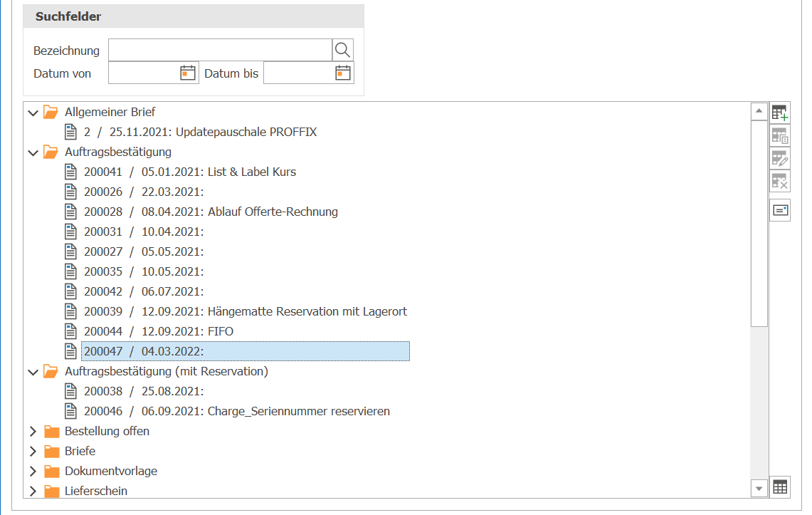Viewport: 812px width, 515px height.
Task: Collapse the Allgemeiner Brief folder
Action: [33, 113]
